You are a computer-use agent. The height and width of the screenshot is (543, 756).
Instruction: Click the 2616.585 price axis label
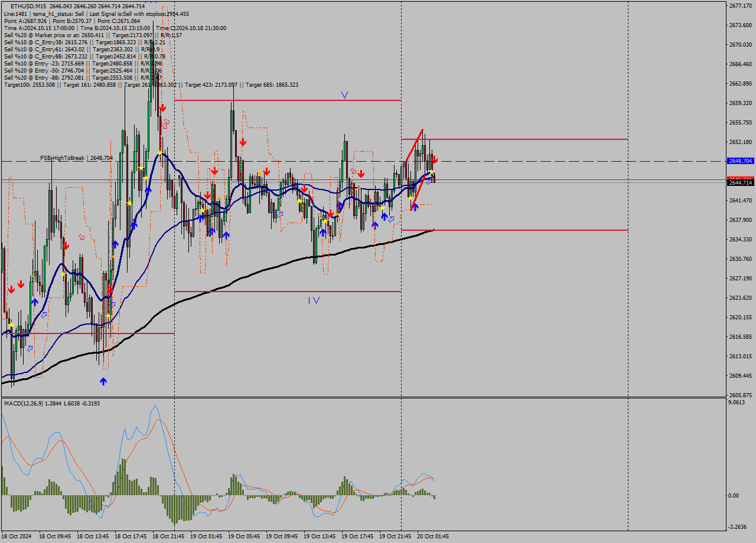tap(740, 337)
